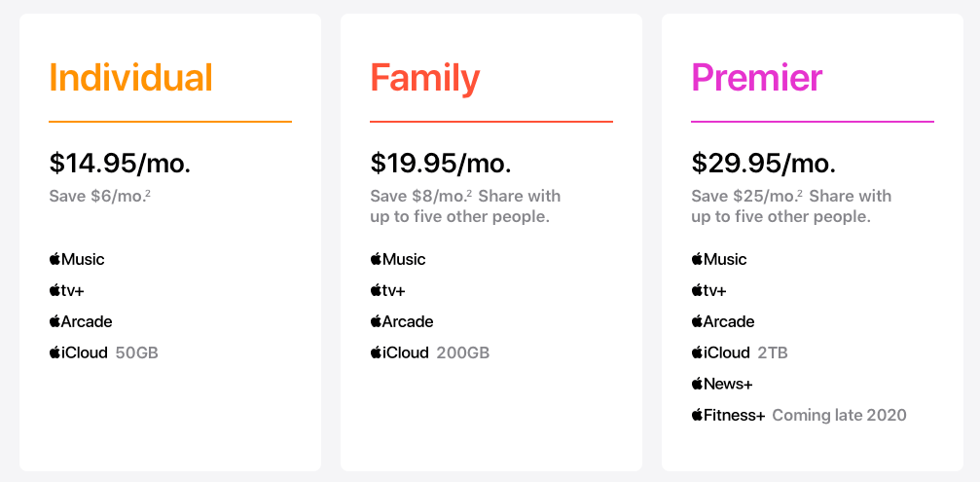Click the Apple Music logo in Individual plan
Viewport: 980px width, 482px height.
(77, 259)
